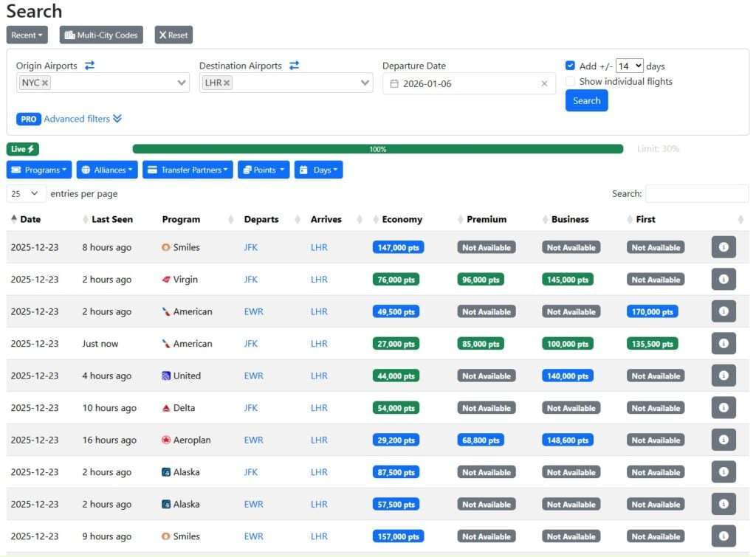Sort by the Date column header
Image resolution: width=756 pixels, height=557 pixels.
(x=30, y=219)
